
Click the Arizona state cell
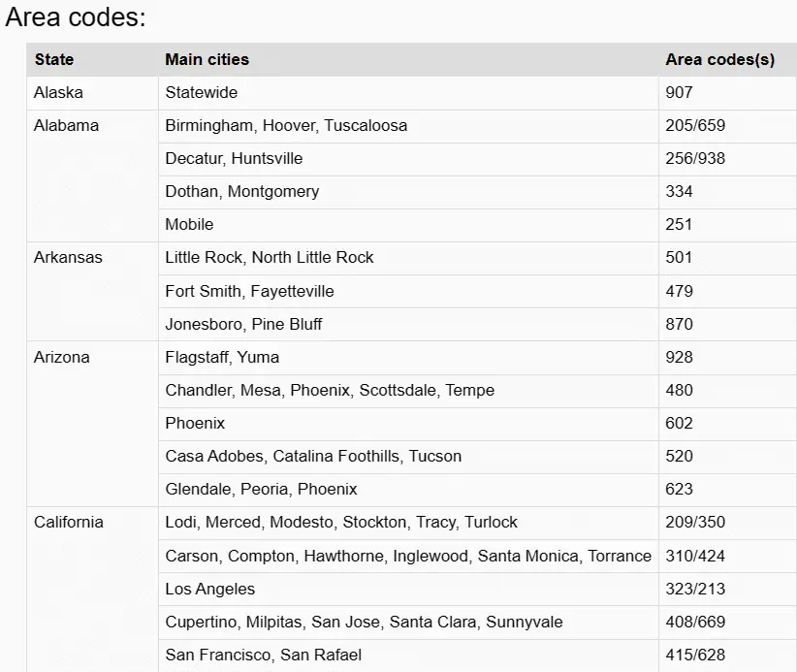click(92, 424)
